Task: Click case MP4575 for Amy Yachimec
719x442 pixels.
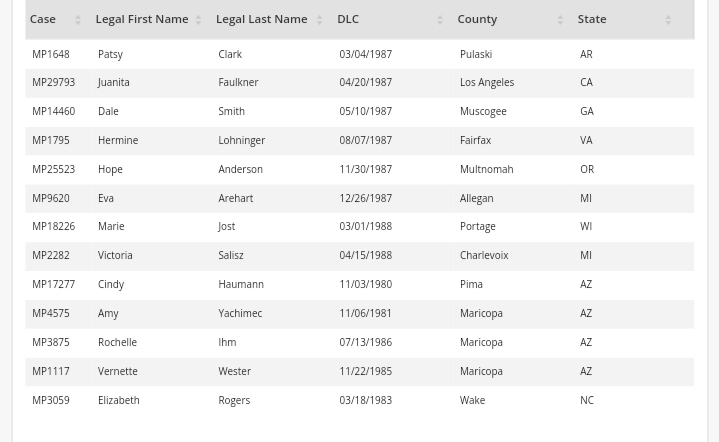Action: (50, 314)
